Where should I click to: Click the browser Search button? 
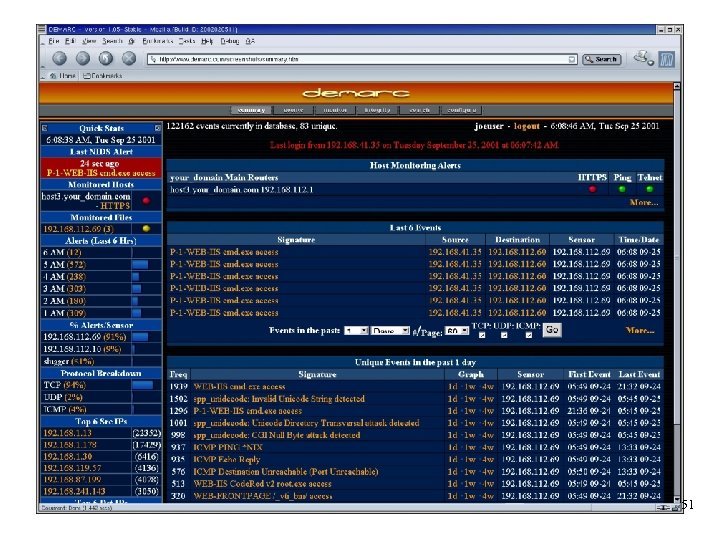[602, 59]
